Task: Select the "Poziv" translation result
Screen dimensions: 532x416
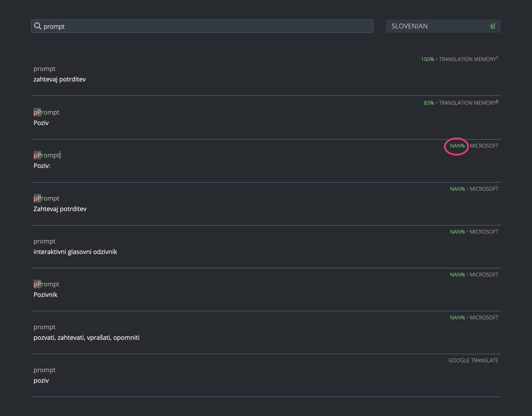Action: pyautogui.click(x=41, y=122)
